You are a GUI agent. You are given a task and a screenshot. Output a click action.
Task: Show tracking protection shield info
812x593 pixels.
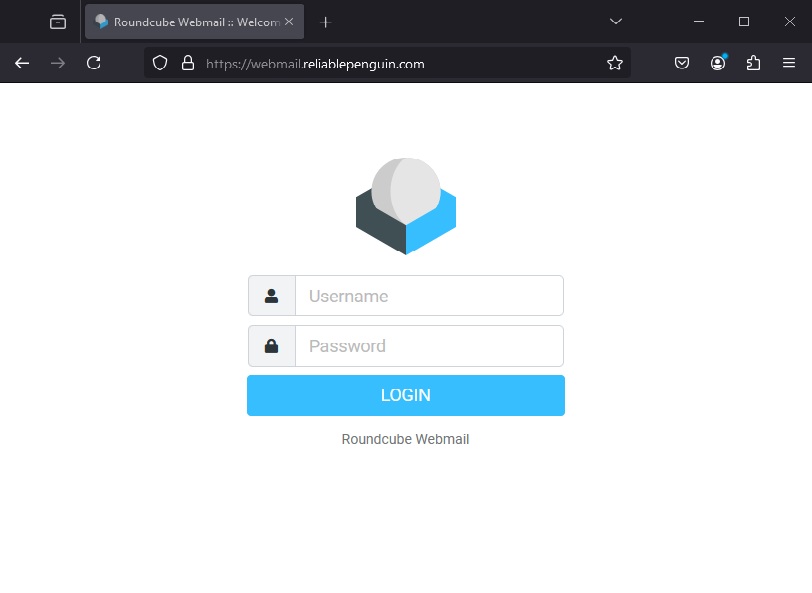(159, 63)
